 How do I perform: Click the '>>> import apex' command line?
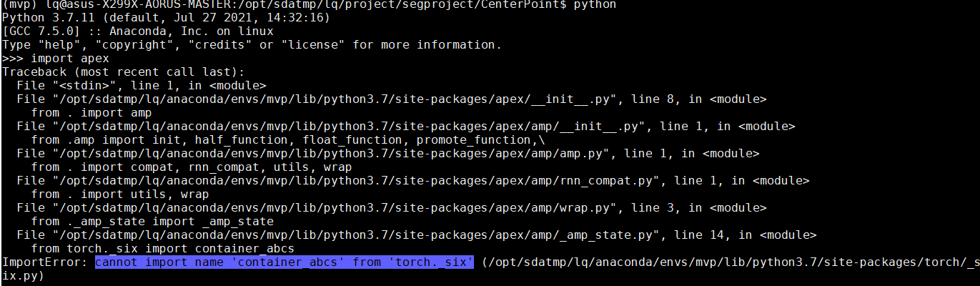click(56, 59)
